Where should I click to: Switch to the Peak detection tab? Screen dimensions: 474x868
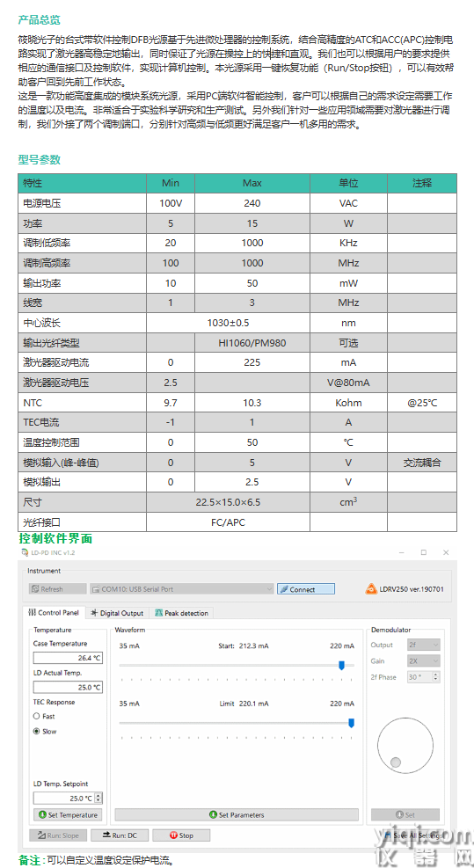click(182, 613)
